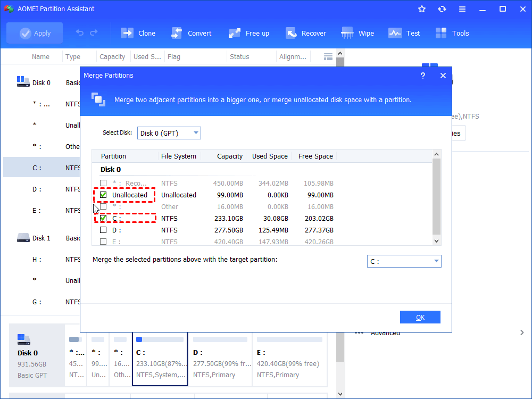The height and width of the screenshot is (399, 532).
Task: Click the column settings list icon
Action: [328, 57]
